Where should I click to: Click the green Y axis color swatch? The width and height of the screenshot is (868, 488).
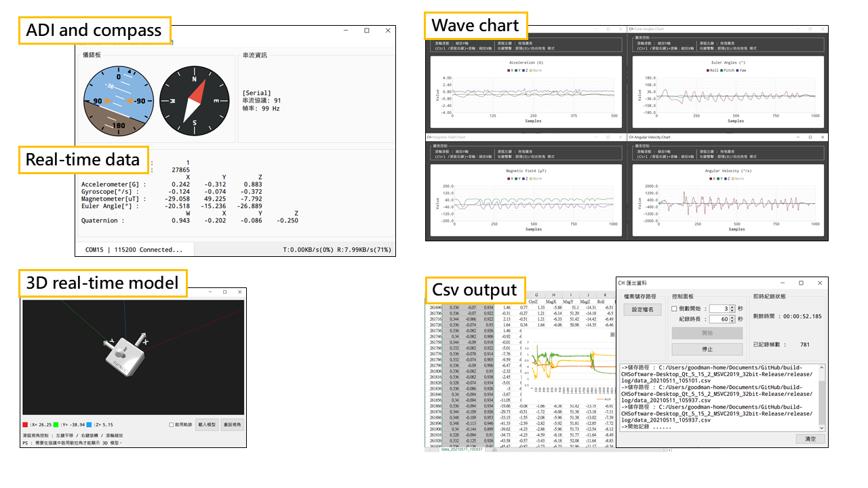click(56, 425)
